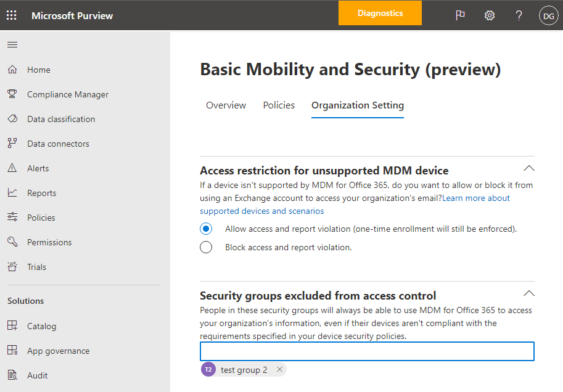This screenshot has height=392, width=563.
Task: Click the App governance icon
Action: 12,350
